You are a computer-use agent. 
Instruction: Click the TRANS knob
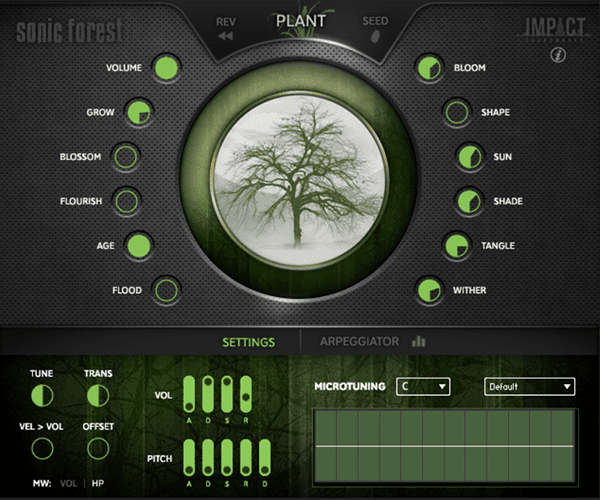98,395
